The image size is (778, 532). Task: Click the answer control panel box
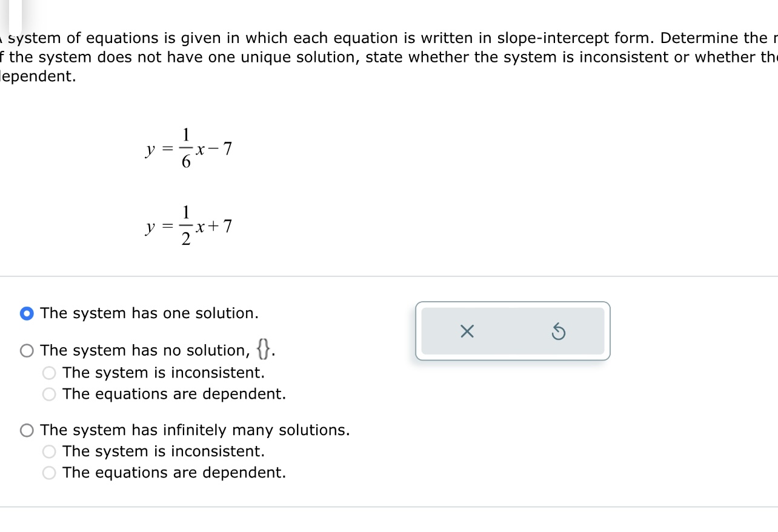click(x=513, y=331)
